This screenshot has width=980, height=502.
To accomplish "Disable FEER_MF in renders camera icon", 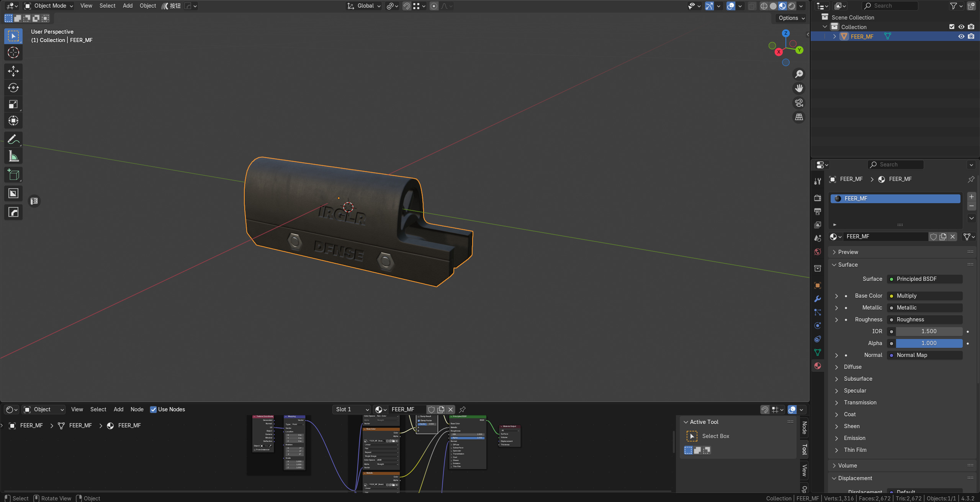I will tap(971, 36).
